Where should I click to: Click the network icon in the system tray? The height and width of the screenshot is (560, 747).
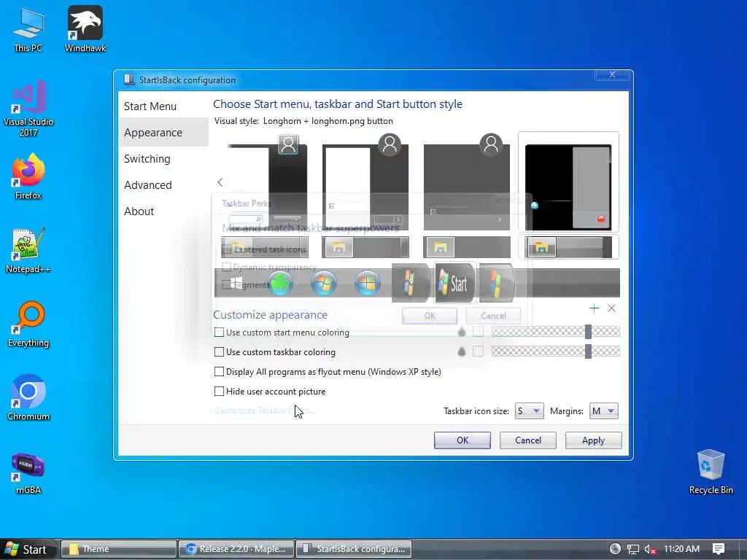tap(632, 549)
